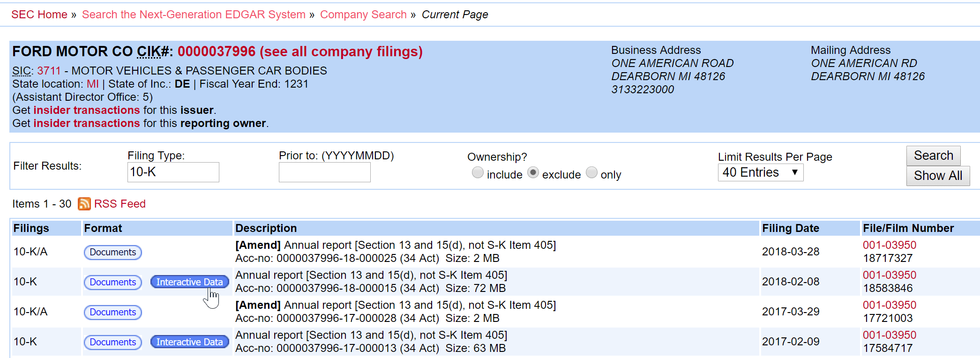The image size is (980, 358).
Task: Click the Assistant Director Office: 5 text
Action: pyautogui.click(x=82, y=97)
